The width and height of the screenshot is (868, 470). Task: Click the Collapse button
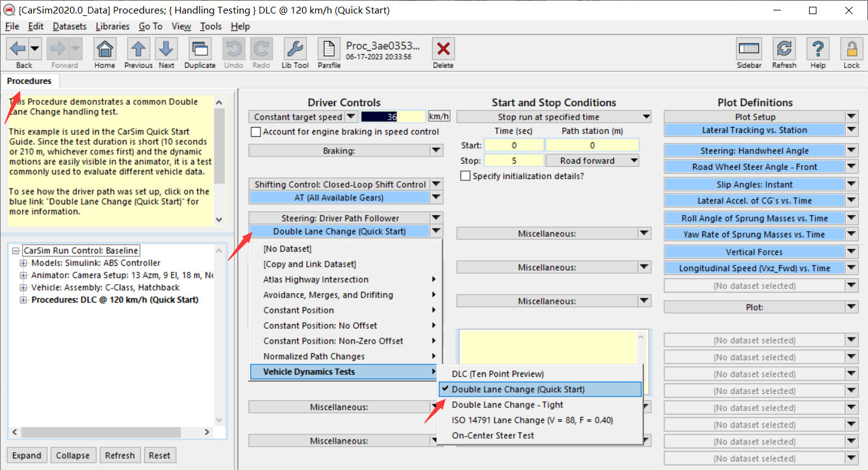point(73,455)
